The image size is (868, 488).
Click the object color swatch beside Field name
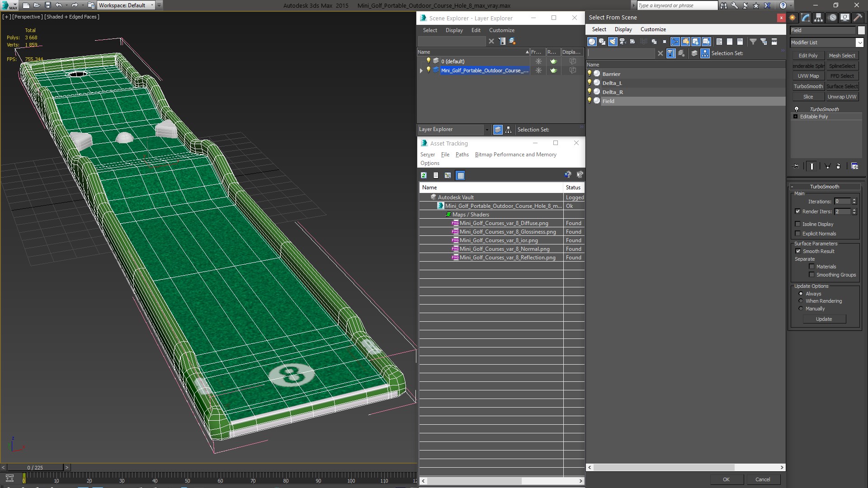click(861, 30)
